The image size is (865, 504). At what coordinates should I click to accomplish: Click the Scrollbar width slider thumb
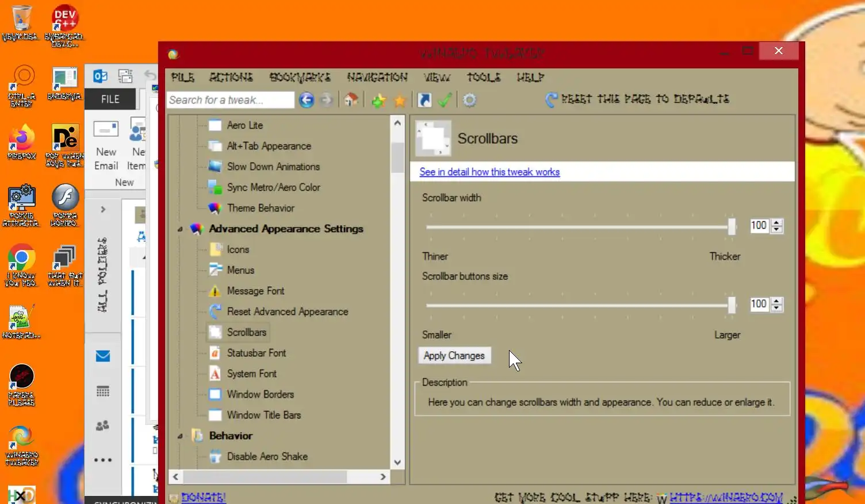(732, 226)
